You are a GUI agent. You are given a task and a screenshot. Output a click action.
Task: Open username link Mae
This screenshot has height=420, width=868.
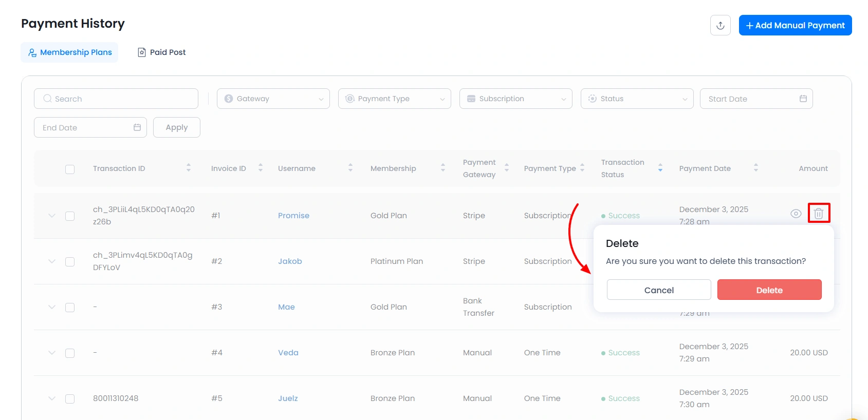point(286,307)
